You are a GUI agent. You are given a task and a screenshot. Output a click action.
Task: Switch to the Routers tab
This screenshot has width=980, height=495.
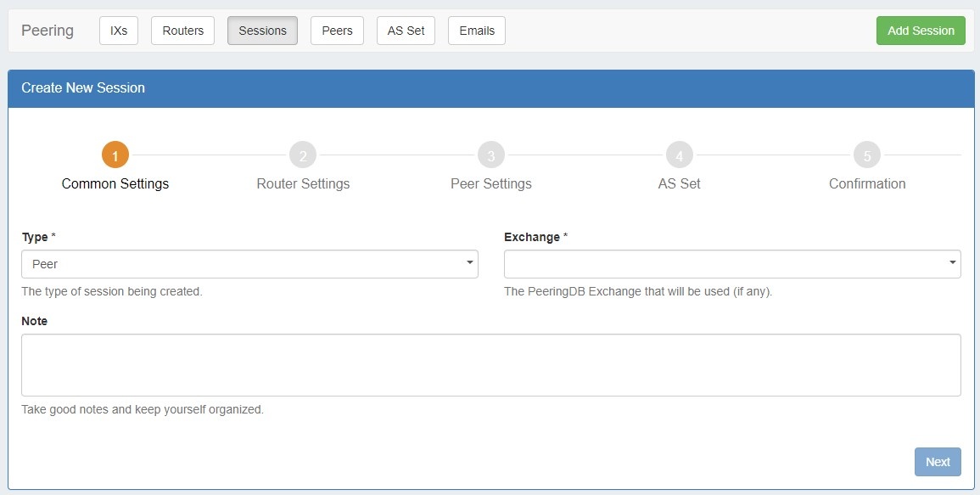(182, 31)
